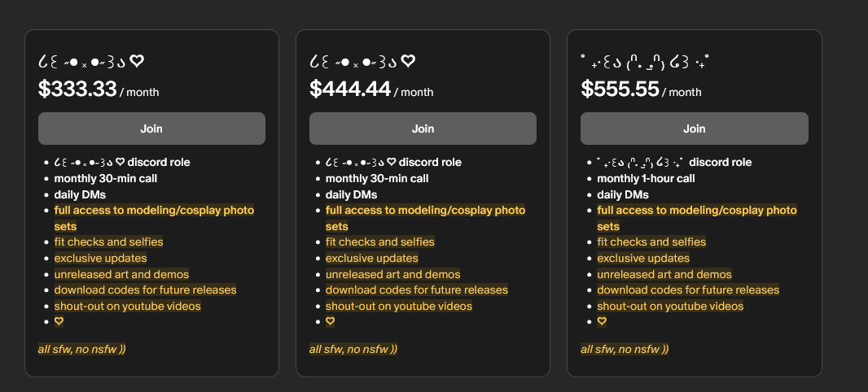Click "unreleased art and demos" in $555.55 tier
868x392 pixels.
click(664, 274)
